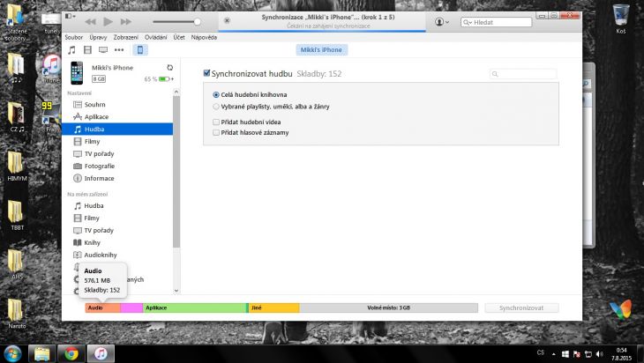This screenshot has height=363, width=644.
Task: Open TV pořady under Nastavení section
Action: (x=99, y=154)
